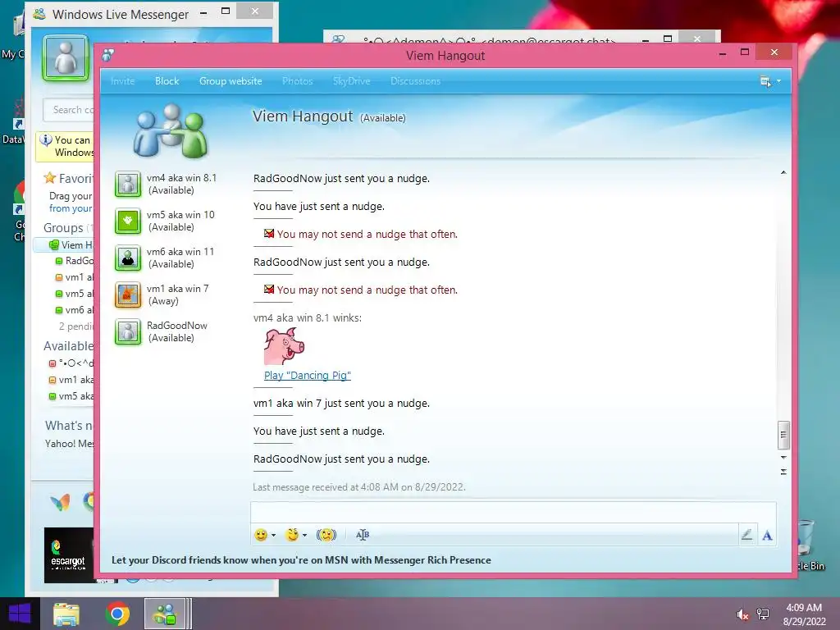The width and height of the screenshot is (840, 630).
Task: Click the network tray icon
Action: pos(763,614)
